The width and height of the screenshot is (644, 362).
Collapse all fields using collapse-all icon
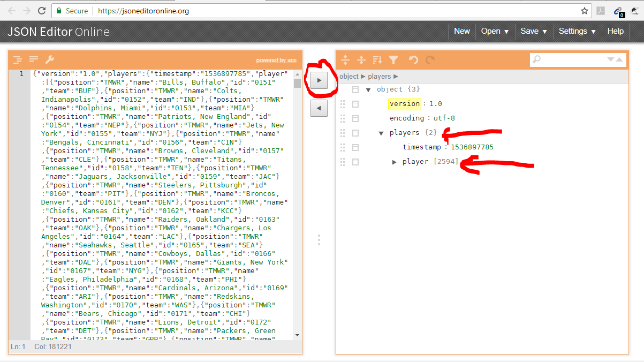pyautogui.click(x=361, y=59)
